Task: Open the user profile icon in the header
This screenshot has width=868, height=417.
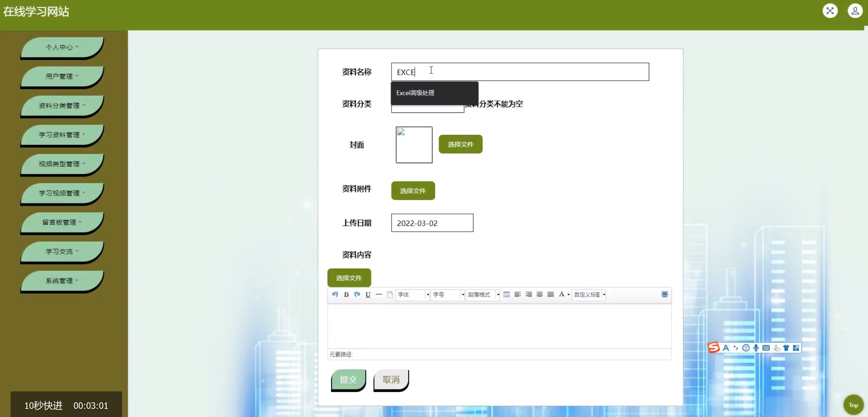Action: [x=855, y=11]
